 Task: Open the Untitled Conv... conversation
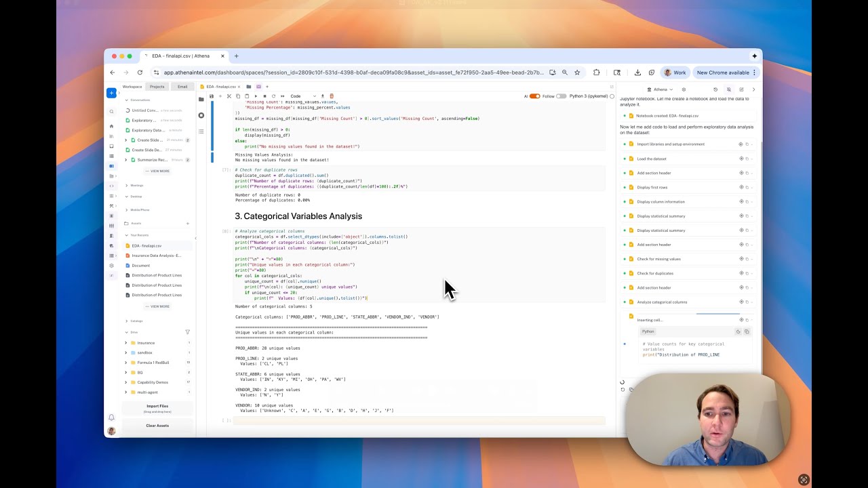[144, 110]
